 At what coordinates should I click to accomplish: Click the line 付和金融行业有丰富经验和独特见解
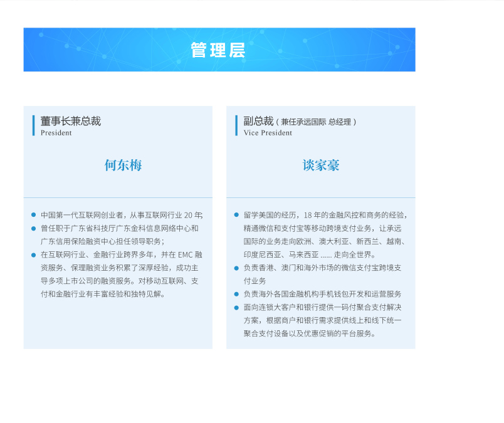point(103,294)
